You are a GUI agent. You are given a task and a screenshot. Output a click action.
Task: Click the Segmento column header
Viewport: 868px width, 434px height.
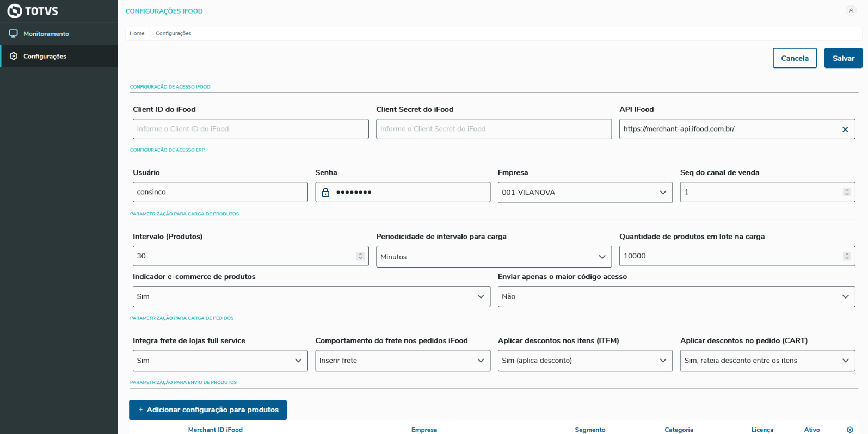click(x=590, y=430)
